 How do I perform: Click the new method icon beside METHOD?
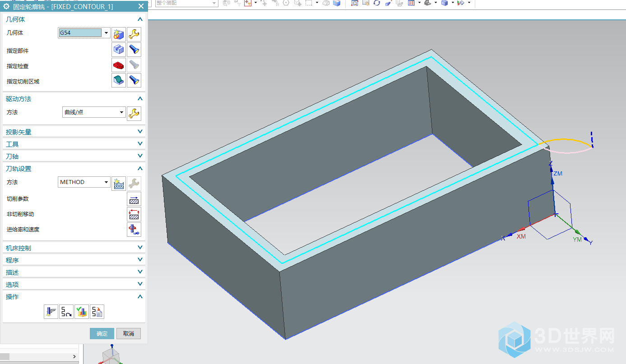click(119, 184)
